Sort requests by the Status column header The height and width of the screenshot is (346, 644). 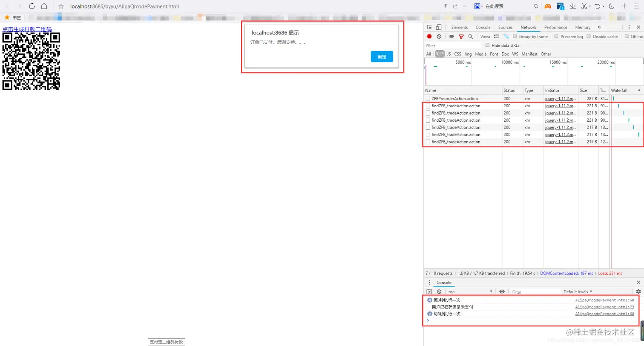(x=512, y=90)
